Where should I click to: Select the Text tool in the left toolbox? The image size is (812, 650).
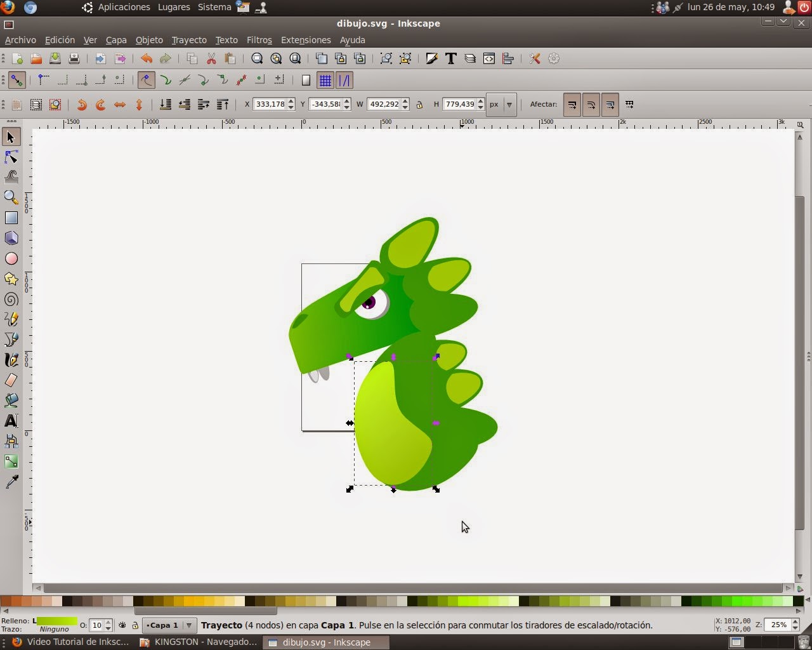pos(11,420)
